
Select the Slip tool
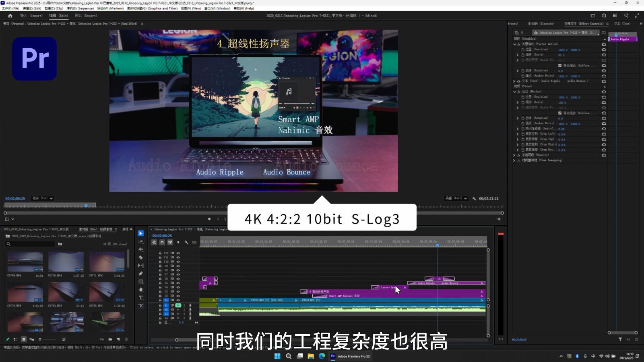tap(141, 265)
